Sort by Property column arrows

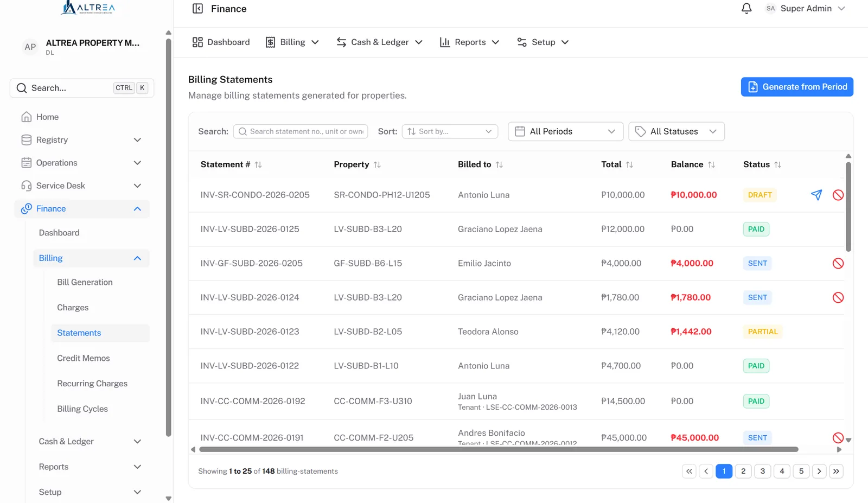(x=377, y=164)
